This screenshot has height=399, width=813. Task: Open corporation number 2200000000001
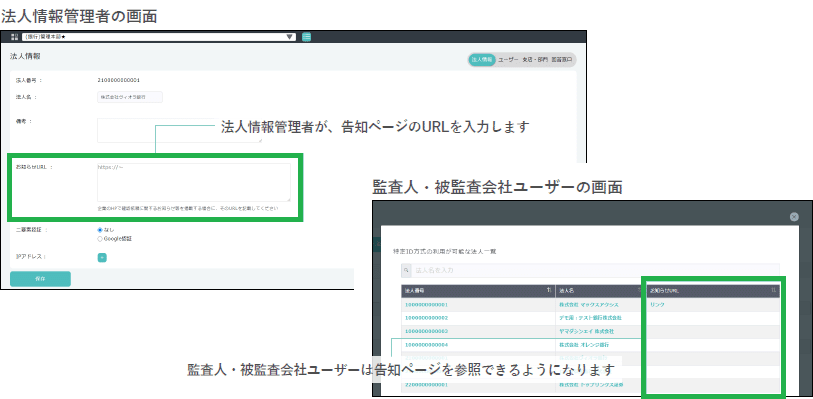pyautogui.click(x=426, y=385)
